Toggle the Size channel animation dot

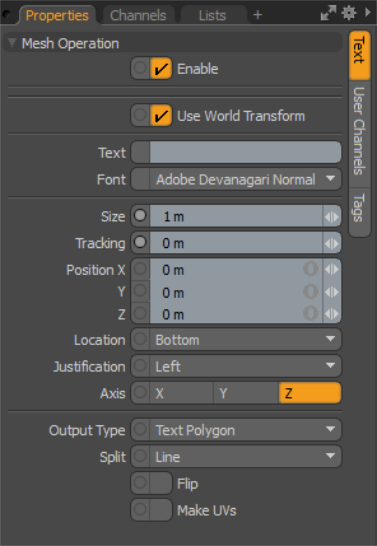[x=140, y=216]
